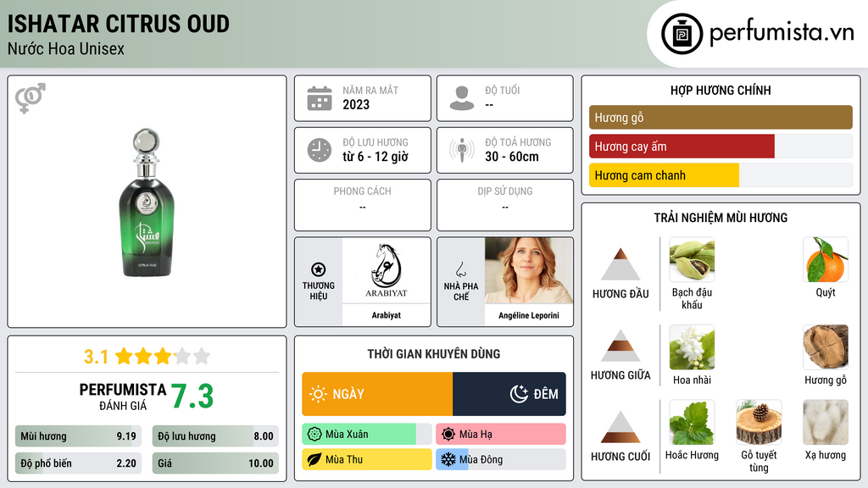The height and width of the screenshot is (488, 868).
Task: Click the longevity value từ 6 - 12 giờ
Action: 376,157
